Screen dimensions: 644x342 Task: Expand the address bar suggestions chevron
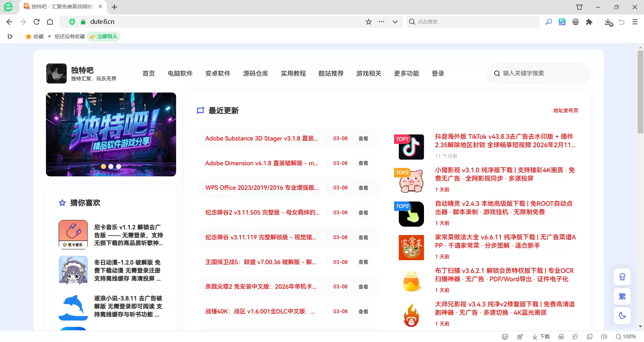395,21
